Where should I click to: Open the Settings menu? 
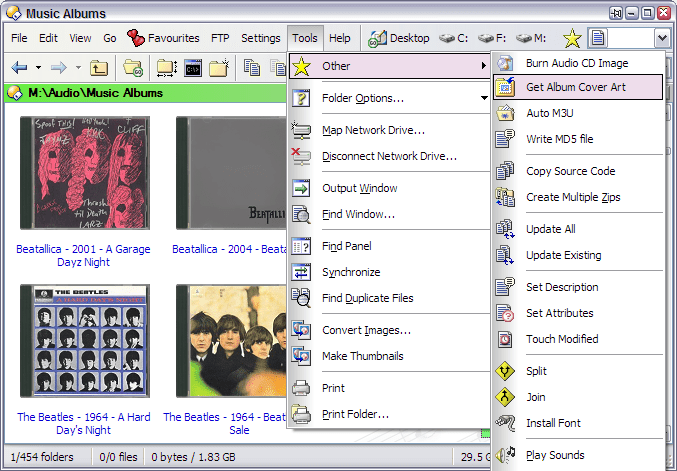(261, 38)
